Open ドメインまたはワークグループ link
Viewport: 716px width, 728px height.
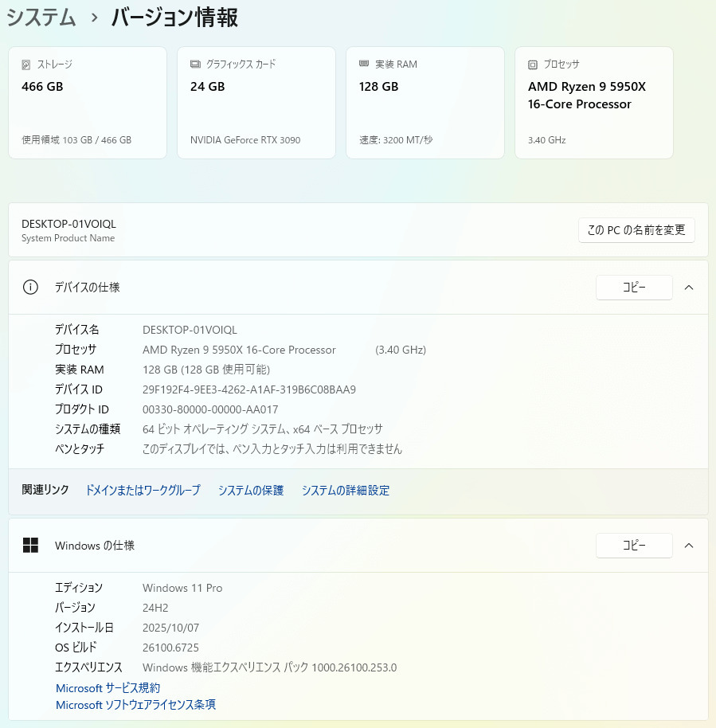pyautogui.click(x=143, y=491)
